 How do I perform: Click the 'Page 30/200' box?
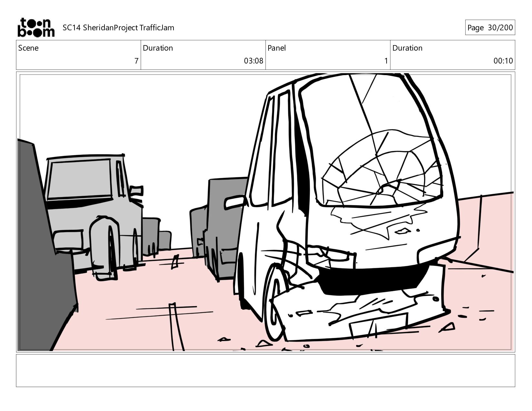point(490,27)
